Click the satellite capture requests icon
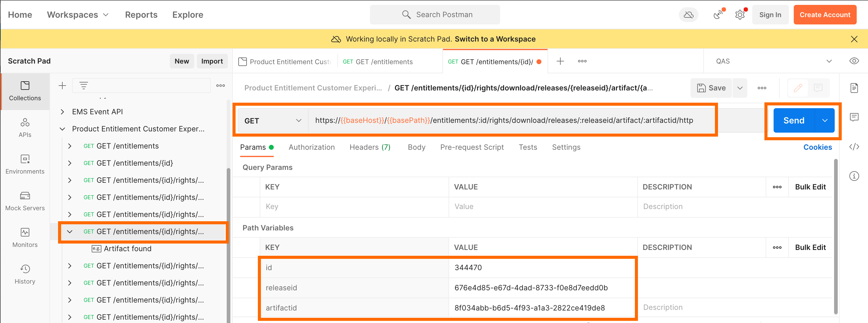This screenshot has width=868, height=323. [x=718, y=15]
